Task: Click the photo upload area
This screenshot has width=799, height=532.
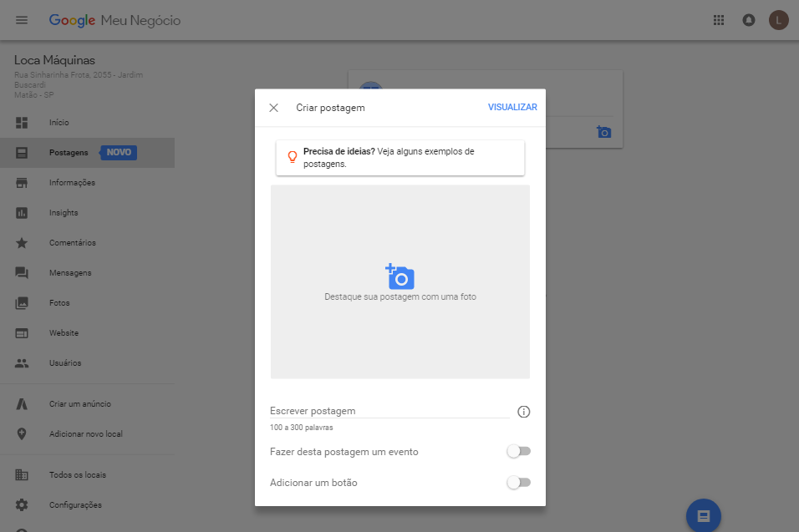Action: tap(400, 281)
